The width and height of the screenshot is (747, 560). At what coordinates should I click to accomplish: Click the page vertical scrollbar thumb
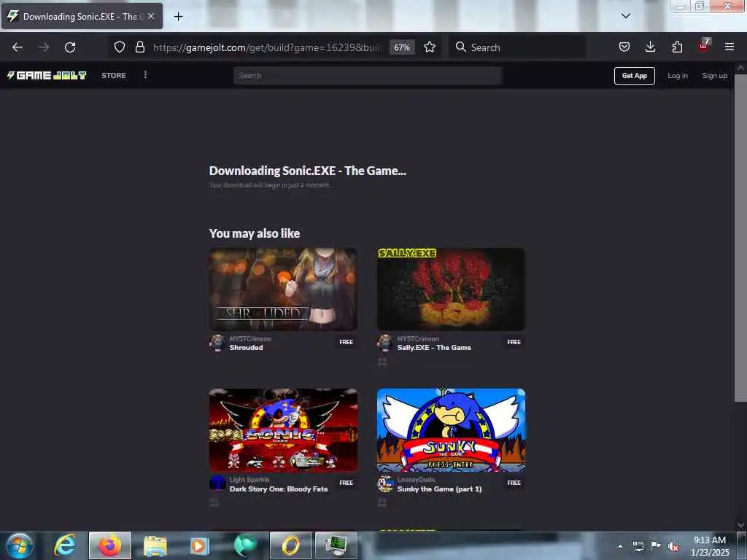(740, 237)
